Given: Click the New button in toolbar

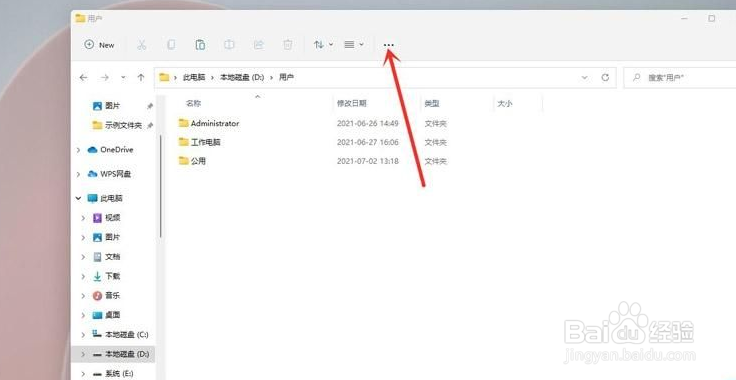Looking at the screenshot, I should click(x=100, y=45).
